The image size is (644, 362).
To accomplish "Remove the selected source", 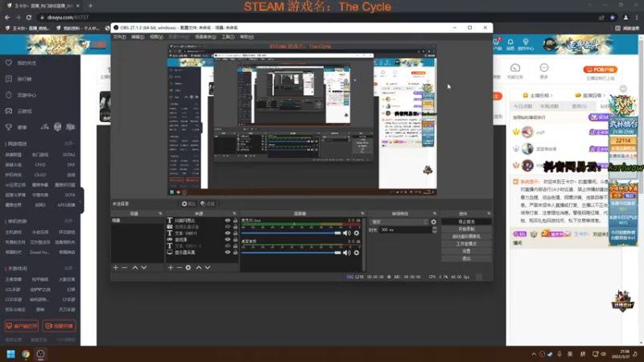I will coord(179,268).
